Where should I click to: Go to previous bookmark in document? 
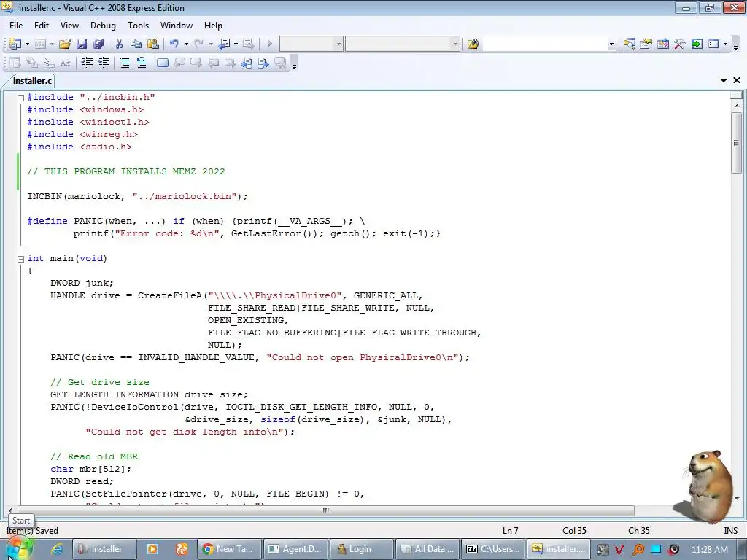[247, 63]
